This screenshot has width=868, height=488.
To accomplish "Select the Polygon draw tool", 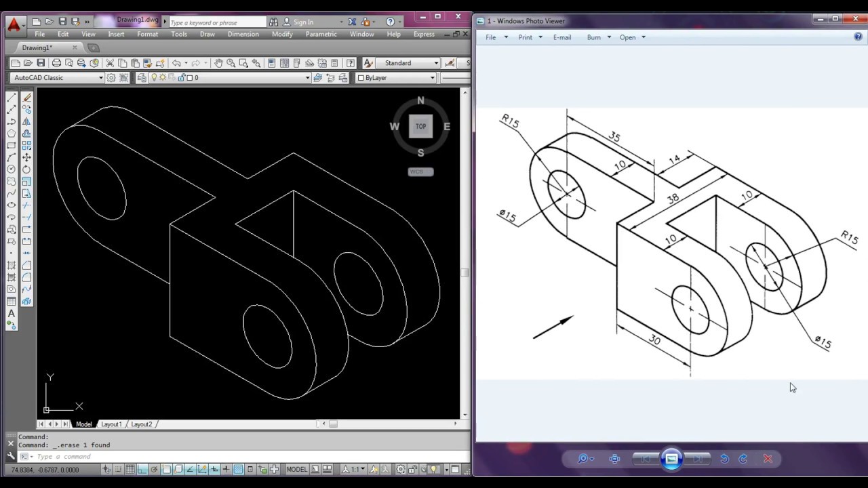I will (12, 134).
